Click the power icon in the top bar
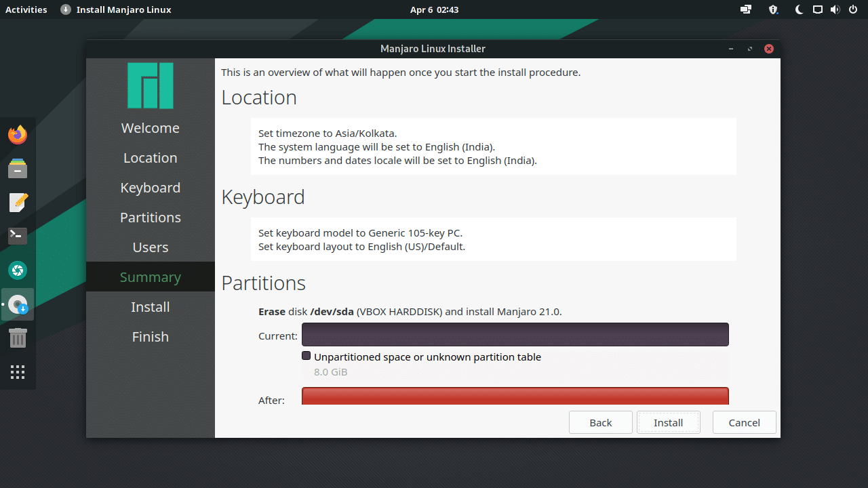Image resolution: width=868 pixels, height=488 pixels. point(853,9)
